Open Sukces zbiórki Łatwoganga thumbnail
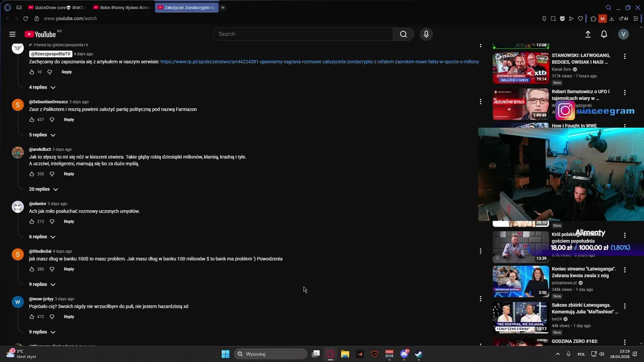Image resolution: width=644 pixels, height=362 pixels. click(x=521, y=317)
